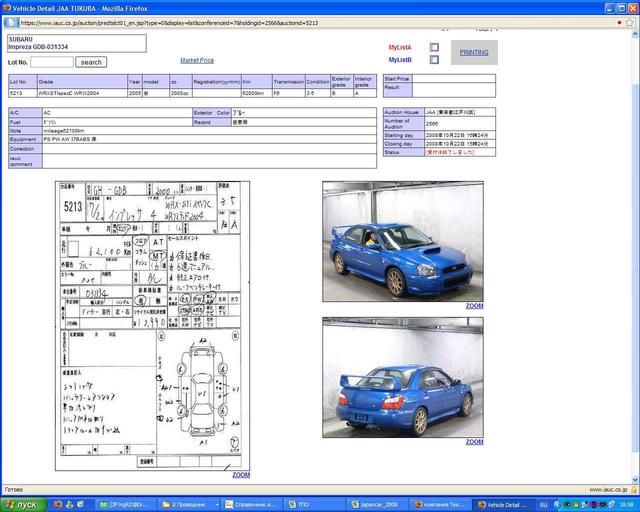Open the front view photo of blue Impreza
Image resolution: width=640 pixels, height=512 pixels.
[403, 242]
